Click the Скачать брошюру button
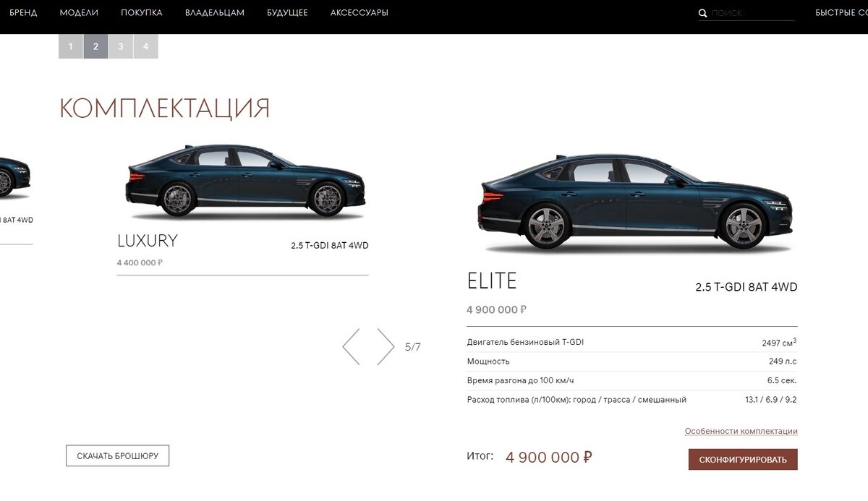 117,456
